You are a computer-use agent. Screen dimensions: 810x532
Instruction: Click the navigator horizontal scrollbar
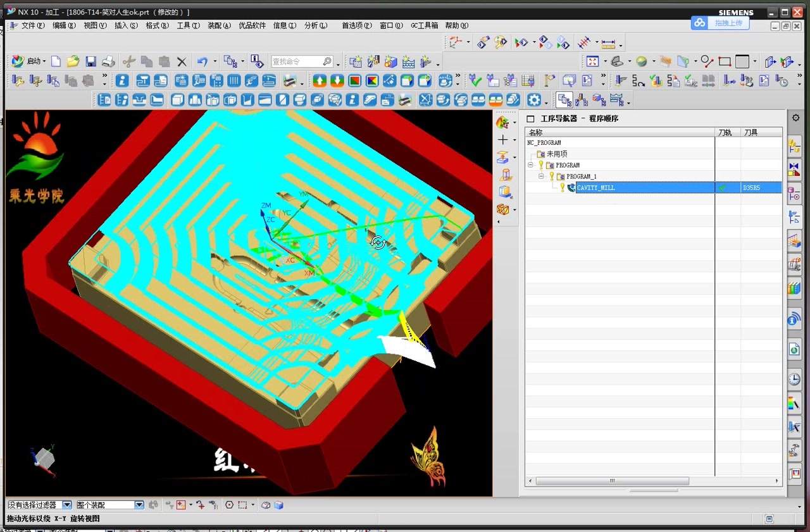coord(612,481)
